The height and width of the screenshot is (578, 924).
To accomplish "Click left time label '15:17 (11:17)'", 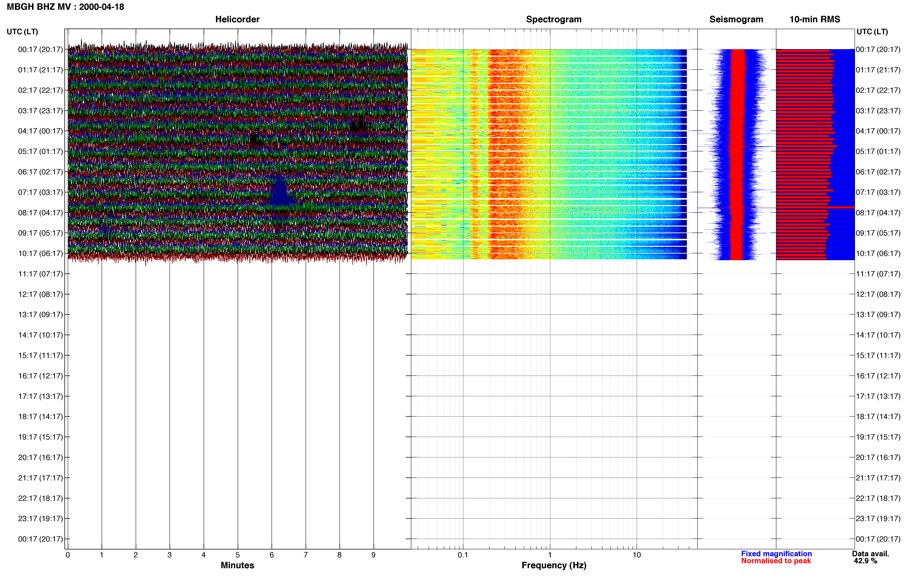I will click(x=41, y=356).
